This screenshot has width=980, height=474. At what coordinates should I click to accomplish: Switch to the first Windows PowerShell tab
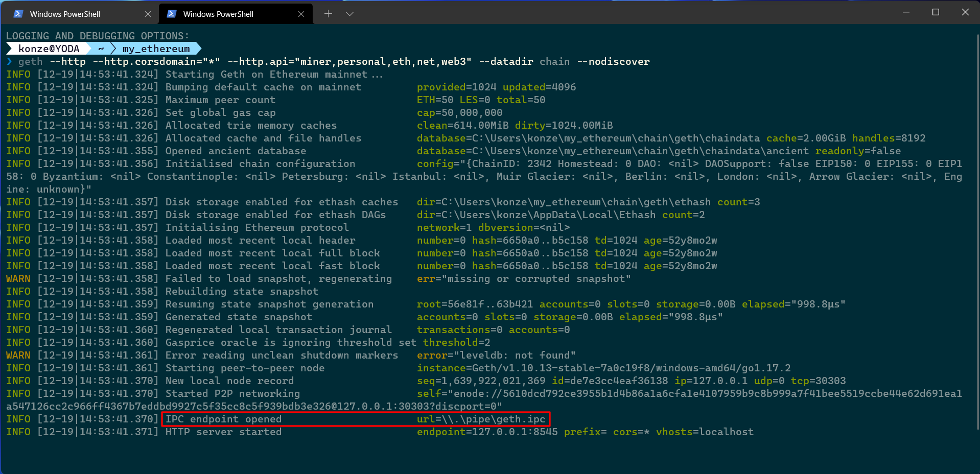[x=65, y=14]
